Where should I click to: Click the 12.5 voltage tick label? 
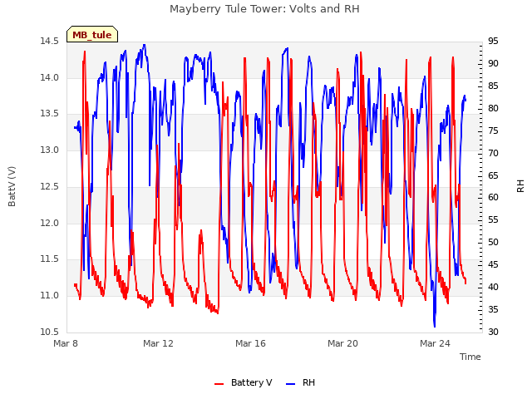pyautogui.click(x=49, y=186)
